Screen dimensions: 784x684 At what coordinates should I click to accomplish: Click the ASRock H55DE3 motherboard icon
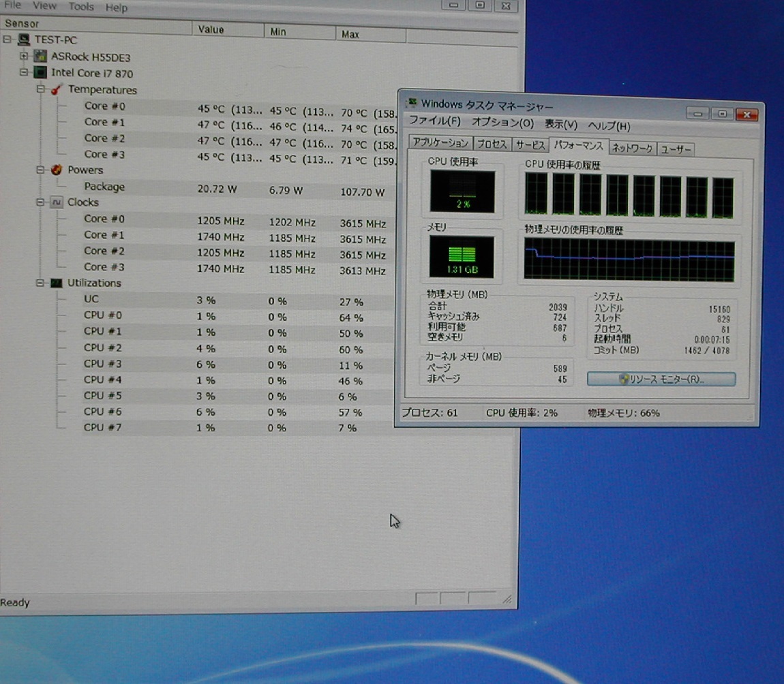point(40,56)
